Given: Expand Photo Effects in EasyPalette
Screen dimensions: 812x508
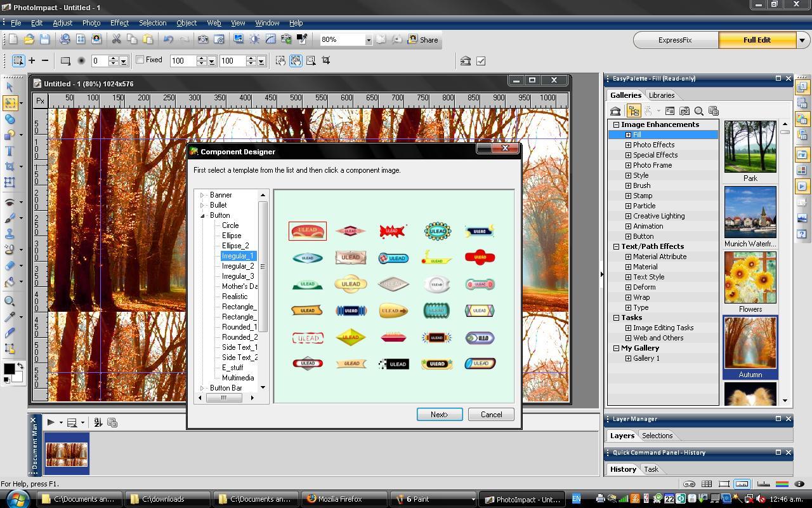Looking at the screenshot, I should point(628,145).
